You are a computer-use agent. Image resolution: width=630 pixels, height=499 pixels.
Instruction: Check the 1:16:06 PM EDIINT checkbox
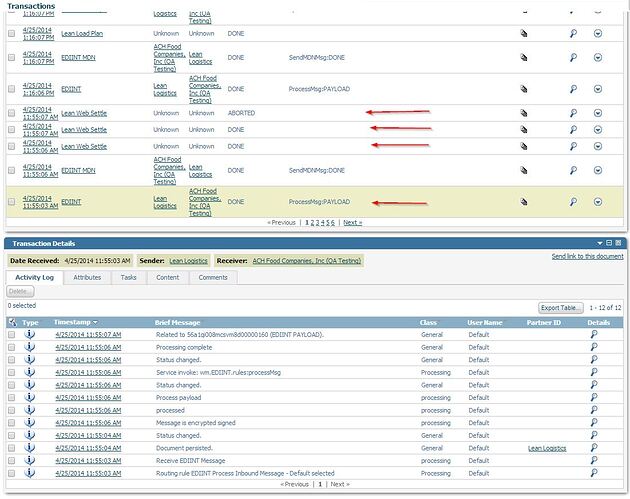click(x=12, y=89)
